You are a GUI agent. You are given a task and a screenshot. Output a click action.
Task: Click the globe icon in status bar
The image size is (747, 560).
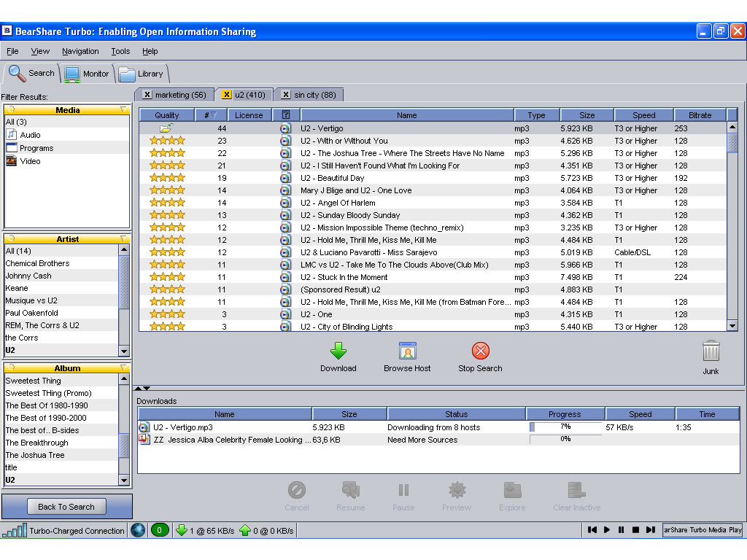138,530
